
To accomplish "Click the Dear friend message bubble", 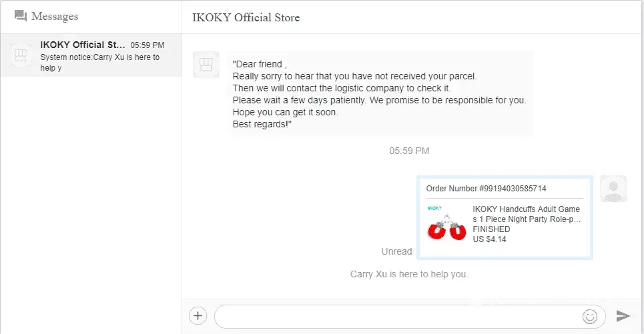I will pos(379,94).
